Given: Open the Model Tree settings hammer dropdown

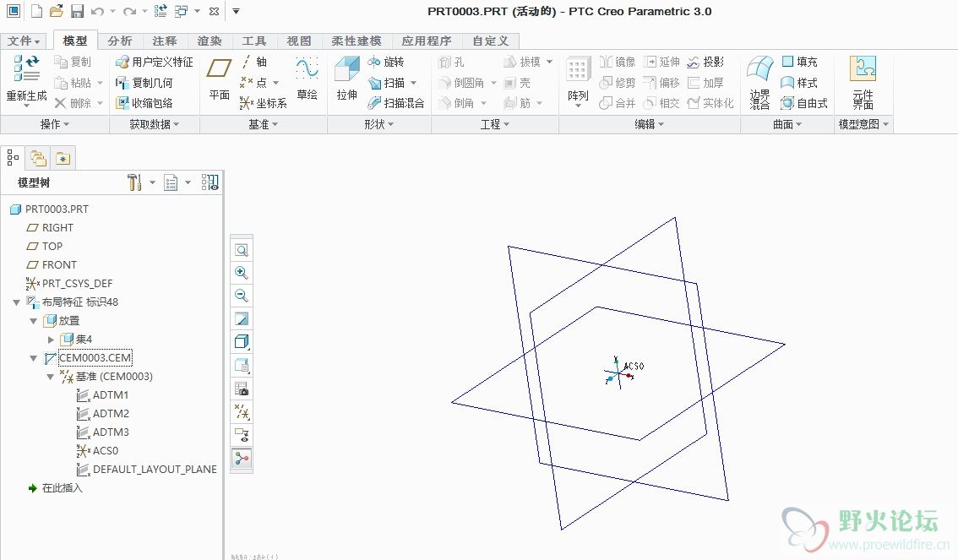Looking at the screenshot, I should (140, 182).
